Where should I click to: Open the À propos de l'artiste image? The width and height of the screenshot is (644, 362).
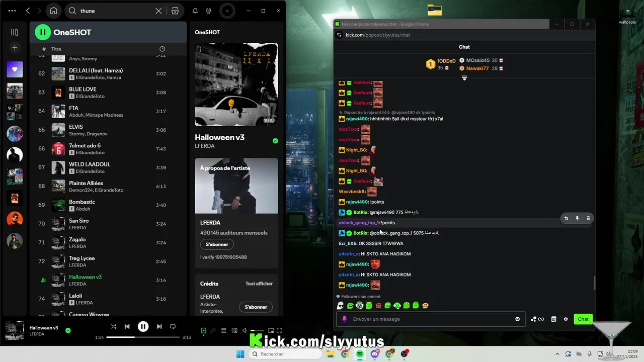tap(236, 186)
